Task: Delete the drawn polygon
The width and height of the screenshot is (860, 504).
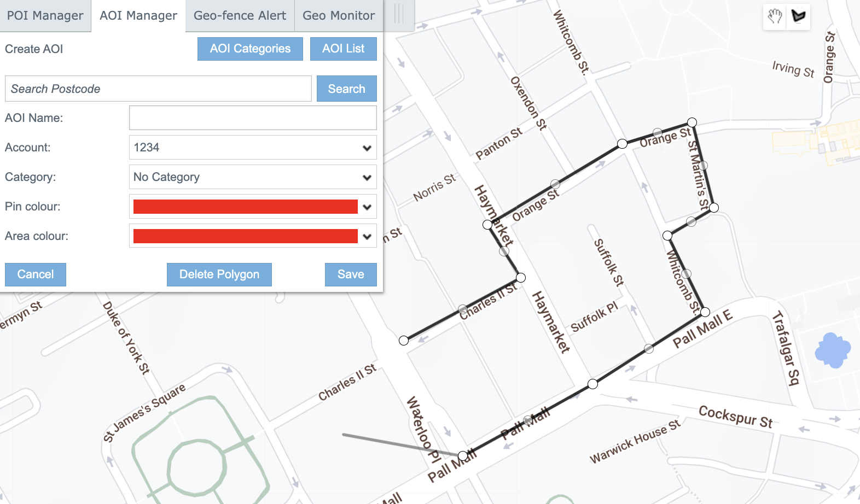Action: pos(219,274)
